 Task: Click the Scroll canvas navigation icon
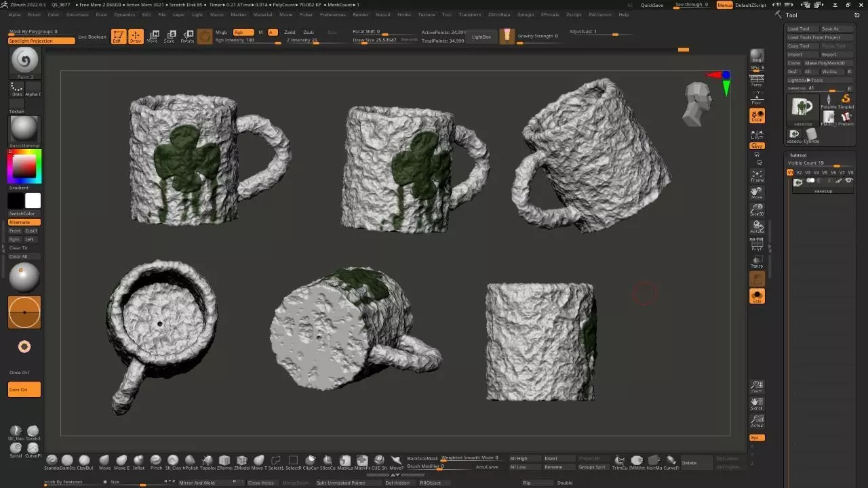pos(757,403)
